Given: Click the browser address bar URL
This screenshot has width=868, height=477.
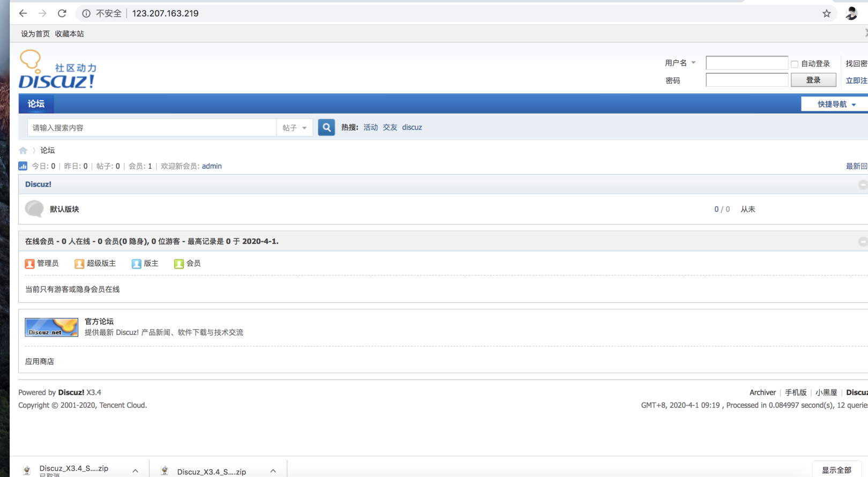Looking at the screenshot, I should pos(166,13).
